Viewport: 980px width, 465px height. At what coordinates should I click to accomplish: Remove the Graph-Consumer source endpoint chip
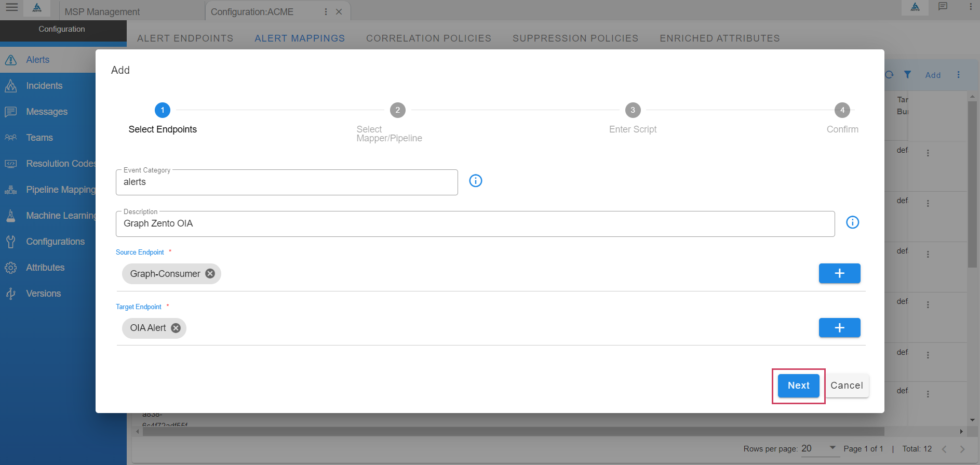(210, 274)
